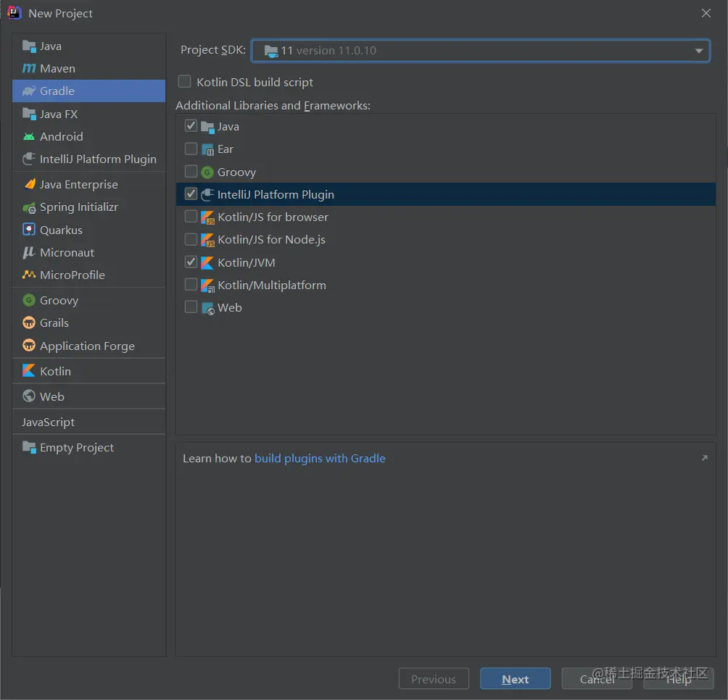Click the Next button
The image size is (728, 700).
(516, 679)
